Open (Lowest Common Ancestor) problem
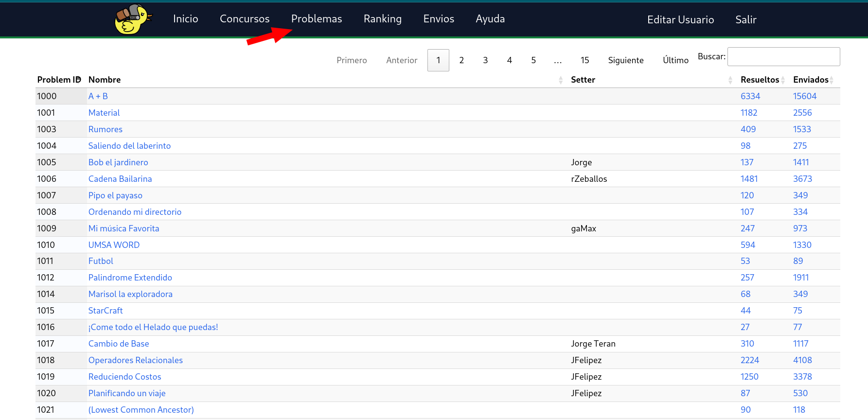Screen dimensions: 868x420 tap(141, 410)
